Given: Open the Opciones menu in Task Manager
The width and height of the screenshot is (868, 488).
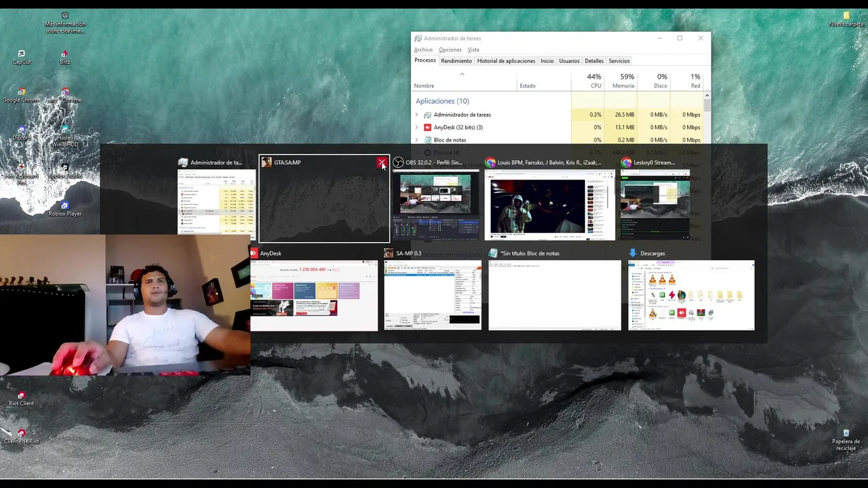Looking at the screenshot, I should (450, 49).
